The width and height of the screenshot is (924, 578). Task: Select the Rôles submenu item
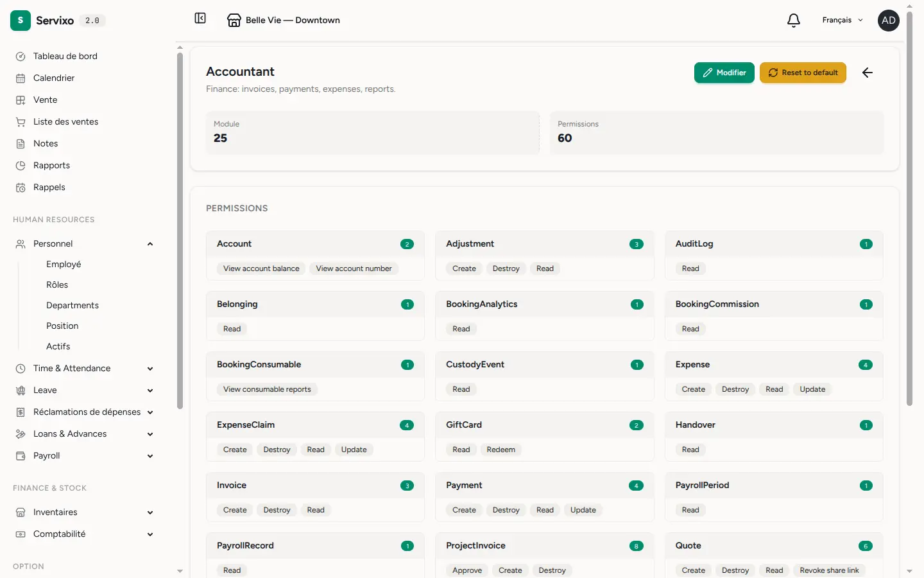tap(57, 285)
